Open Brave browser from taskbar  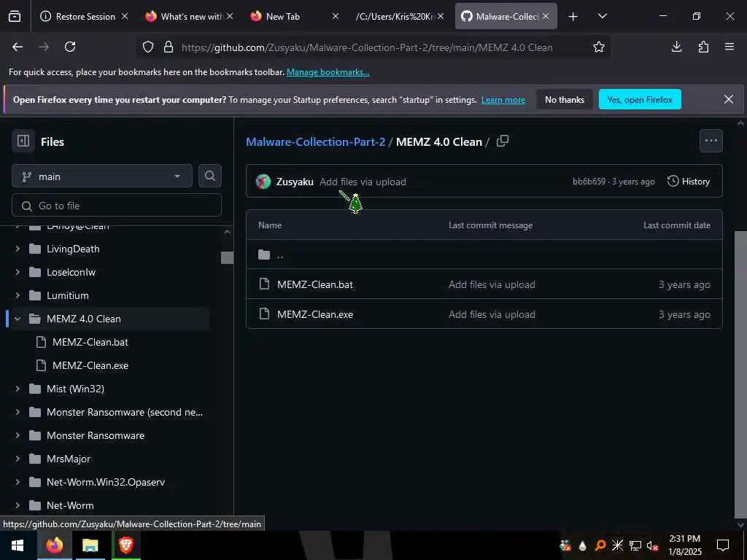pos(125,545)
